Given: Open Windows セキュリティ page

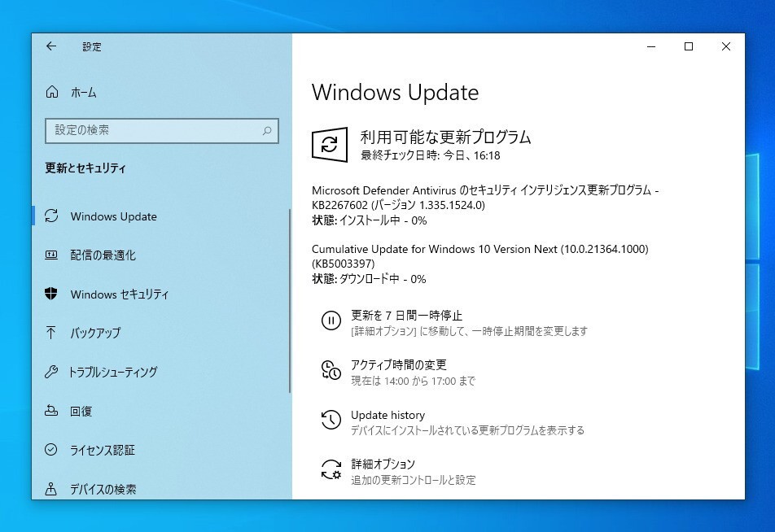Looking at the screenshot, I should (x=120, y=294).
